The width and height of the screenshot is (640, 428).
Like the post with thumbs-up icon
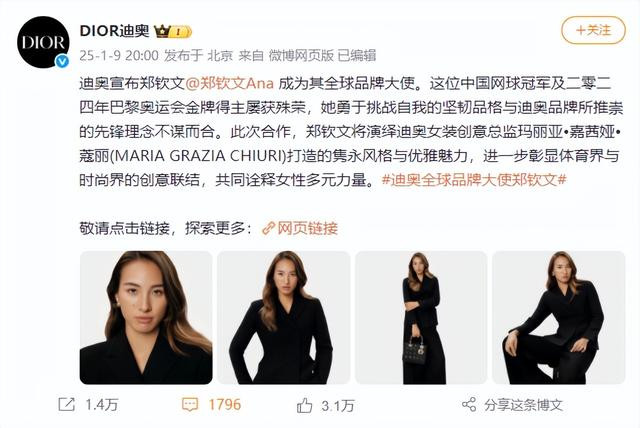pyautogui.click(x=304, y=405)
